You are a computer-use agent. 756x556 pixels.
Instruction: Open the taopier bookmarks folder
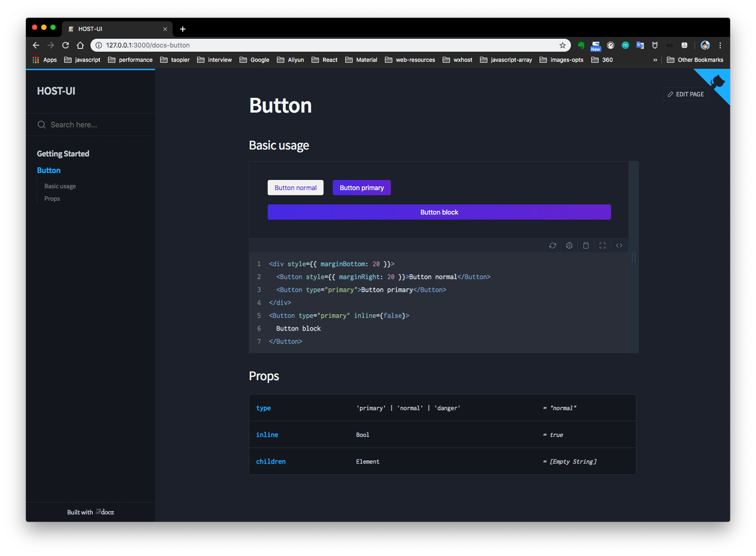[175, 60]
